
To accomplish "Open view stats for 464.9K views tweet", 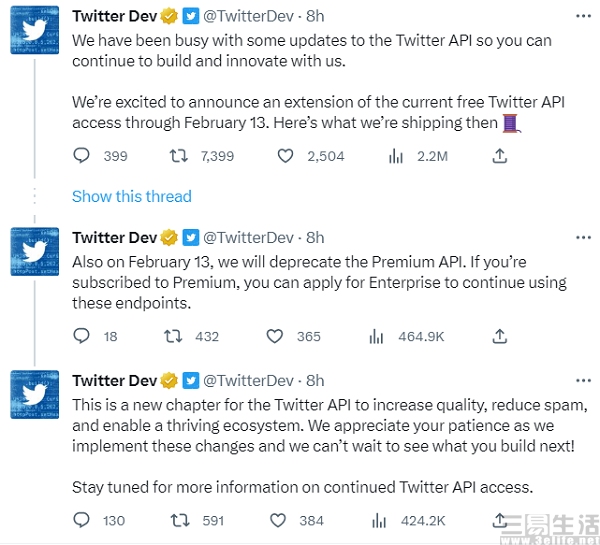I will click(377, 337).
